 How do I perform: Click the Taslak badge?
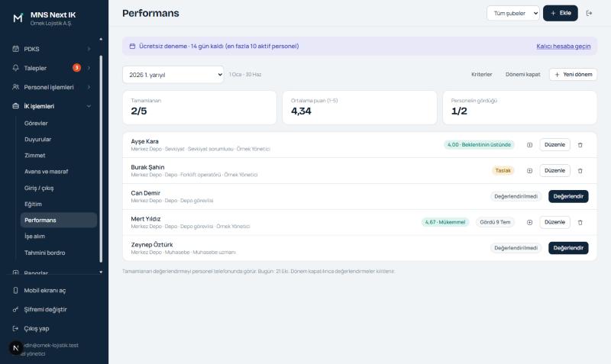pos(503,170)
